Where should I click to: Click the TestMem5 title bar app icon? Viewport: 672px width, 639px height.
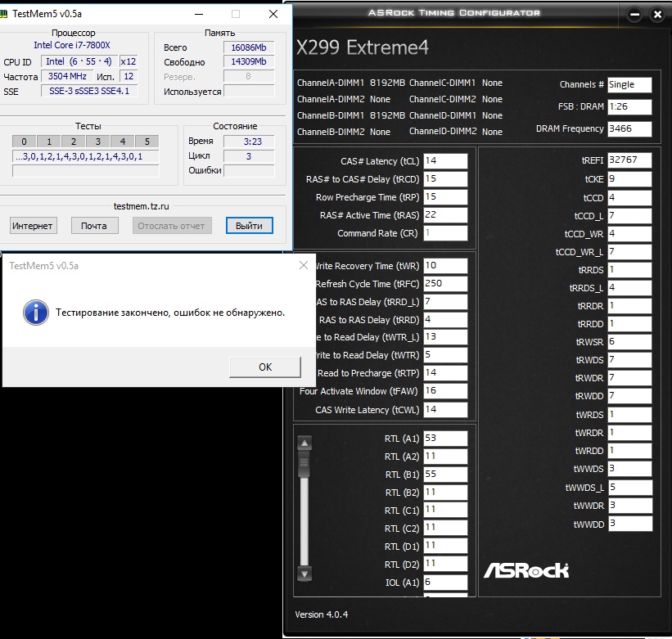(3, 14)
